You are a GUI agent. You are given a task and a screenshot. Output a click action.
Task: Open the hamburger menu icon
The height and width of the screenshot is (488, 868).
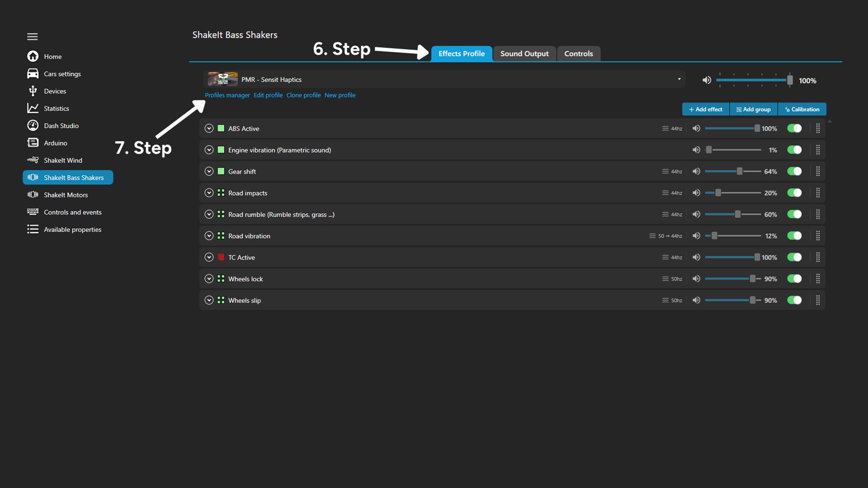[32, 37]
